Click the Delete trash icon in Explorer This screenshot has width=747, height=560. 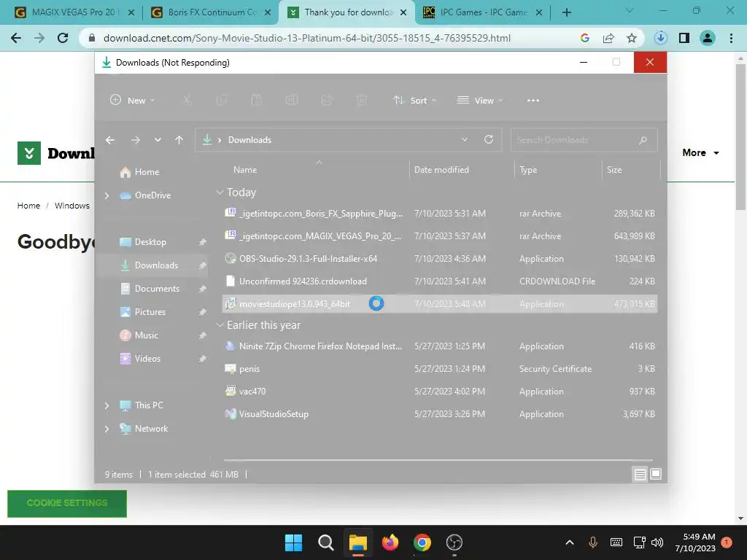pos(362,101)
